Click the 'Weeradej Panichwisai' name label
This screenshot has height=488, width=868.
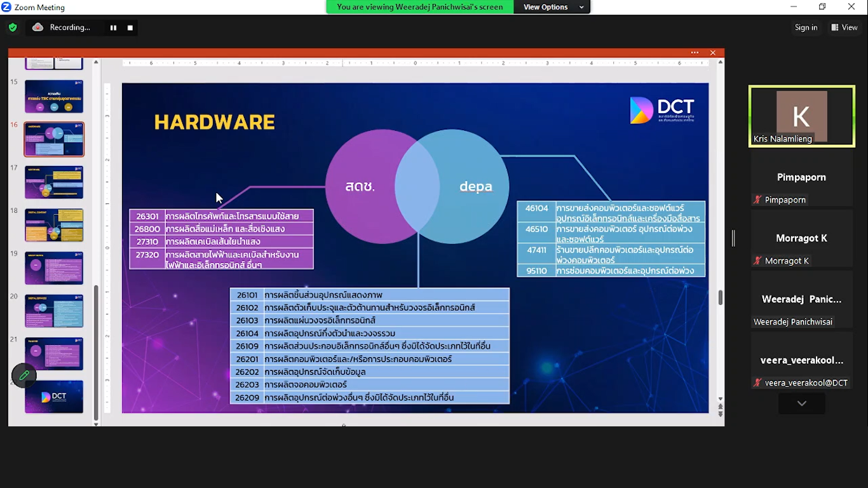pos(793,322)
